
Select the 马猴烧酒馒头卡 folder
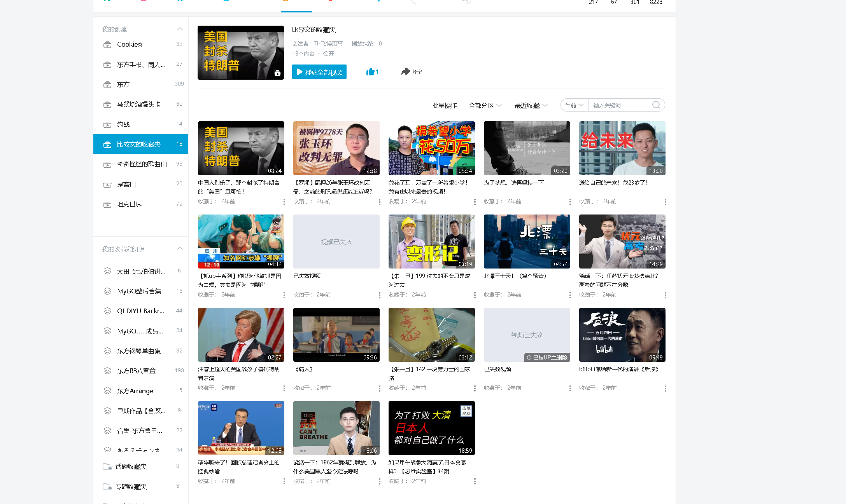[x=141, y=104]
